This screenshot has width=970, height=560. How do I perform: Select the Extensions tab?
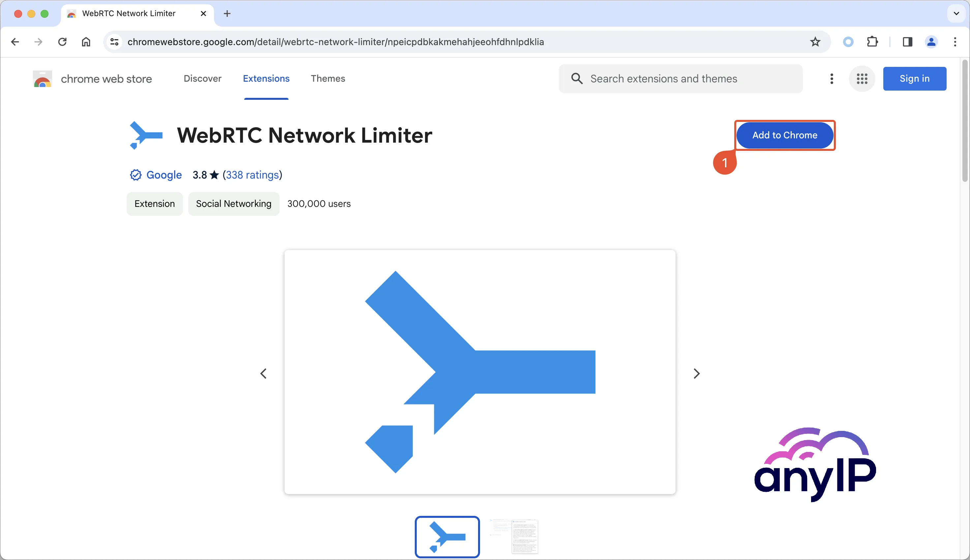(266, 79)
